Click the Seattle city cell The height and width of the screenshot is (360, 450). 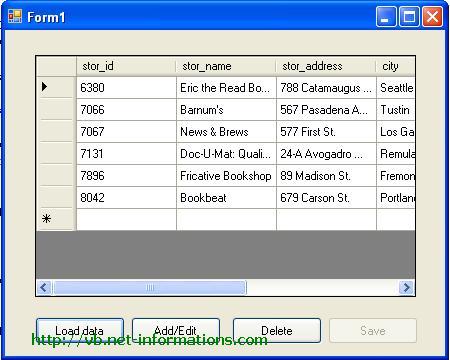[396, 88]
